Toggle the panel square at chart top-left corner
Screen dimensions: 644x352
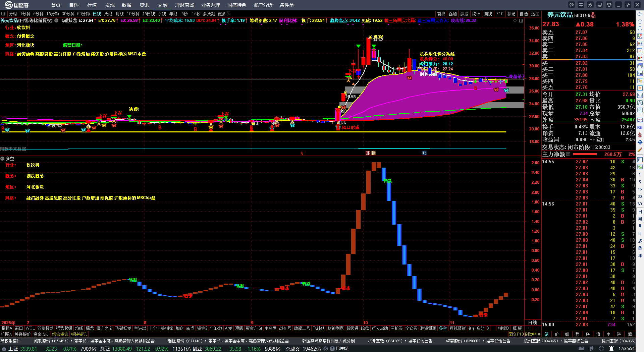pyautogui.click(x=3, y=14)
